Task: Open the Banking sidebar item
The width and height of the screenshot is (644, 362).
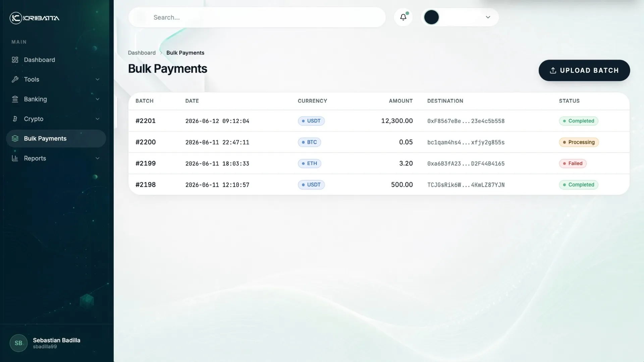Action: (x=56, y=99)
